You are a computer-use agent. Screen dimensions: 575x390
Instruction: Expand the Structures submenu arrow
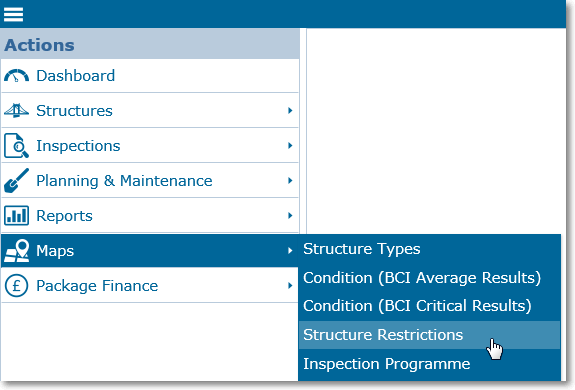coord(290,110)
